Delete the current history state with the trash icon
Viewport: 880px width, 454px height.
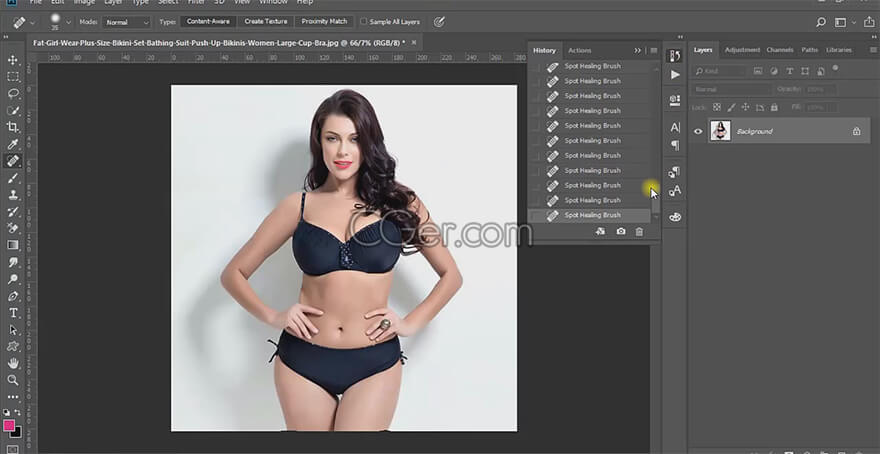pyautogui.click(x=639, y=231)
